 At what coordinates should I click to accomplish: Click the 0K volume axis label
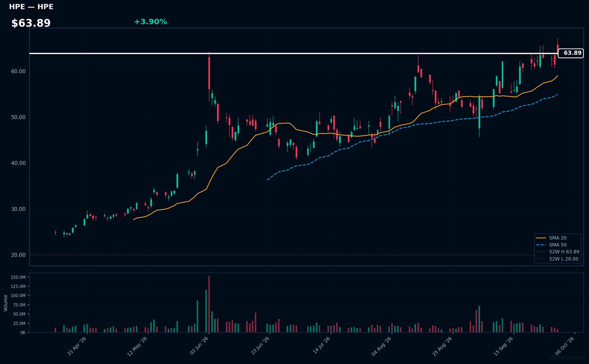click(x=23, y=333)
